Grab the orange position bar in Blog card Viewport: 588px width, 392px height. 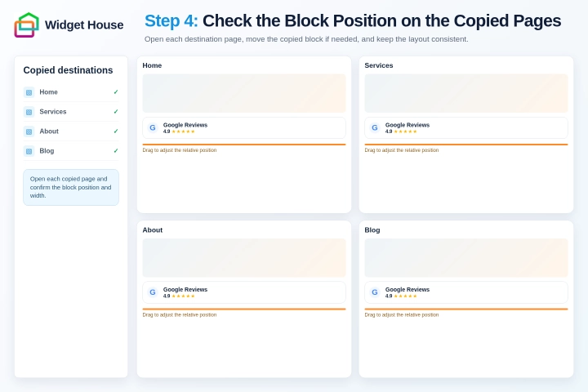466,309
